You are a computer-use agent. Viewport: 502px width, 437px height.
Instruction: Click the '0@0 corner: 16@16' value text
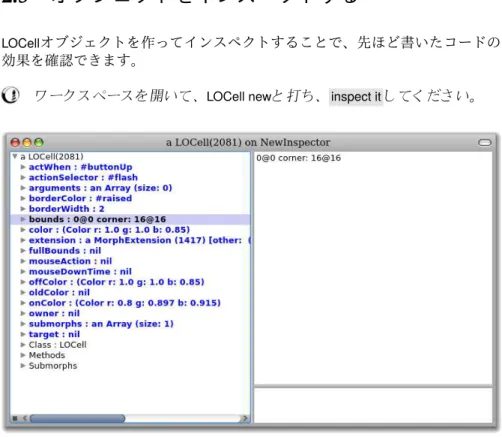coord(298,158)
